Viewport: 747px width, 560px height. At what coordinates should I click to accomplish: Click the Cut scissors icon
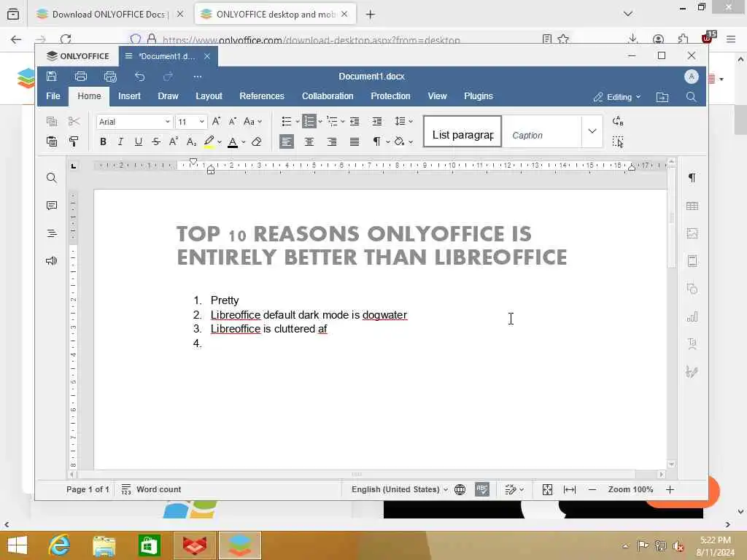(74, 122)
